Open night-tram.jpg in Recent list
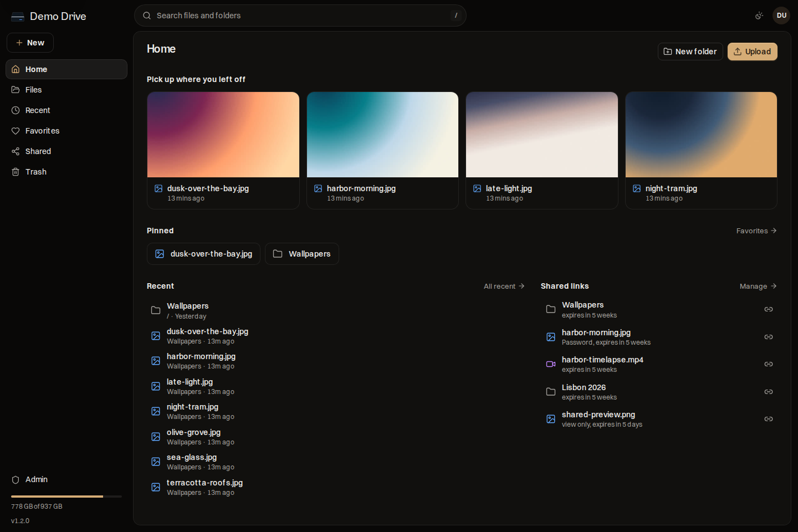Viewport: 798px width, 532px height. point(336,411)
